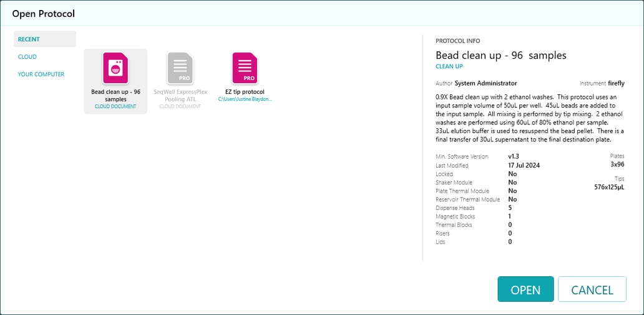The width and height of the screenshot is (644, 315).
Task: Click the 'Locked' label
Action: [x=444, y=174]
